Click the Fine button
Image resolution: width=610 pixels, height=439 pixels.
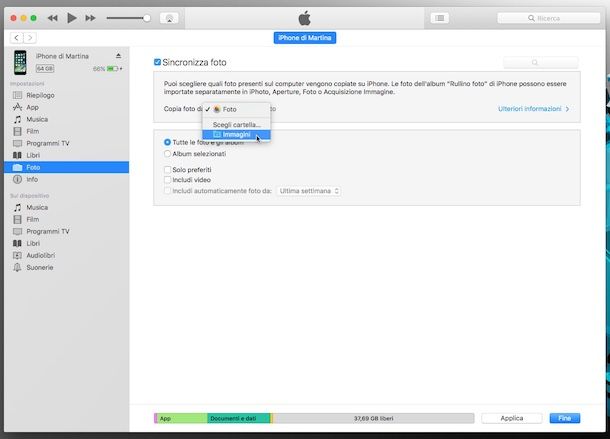coord(564,418)
